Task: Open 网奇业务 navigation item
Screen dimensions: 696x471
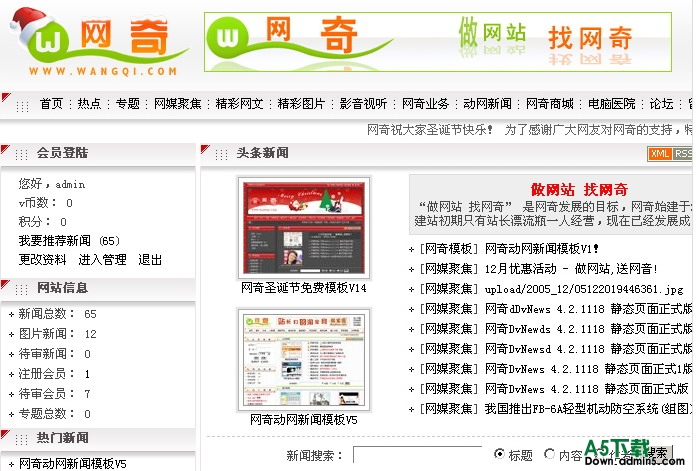Action: point(425,104)
